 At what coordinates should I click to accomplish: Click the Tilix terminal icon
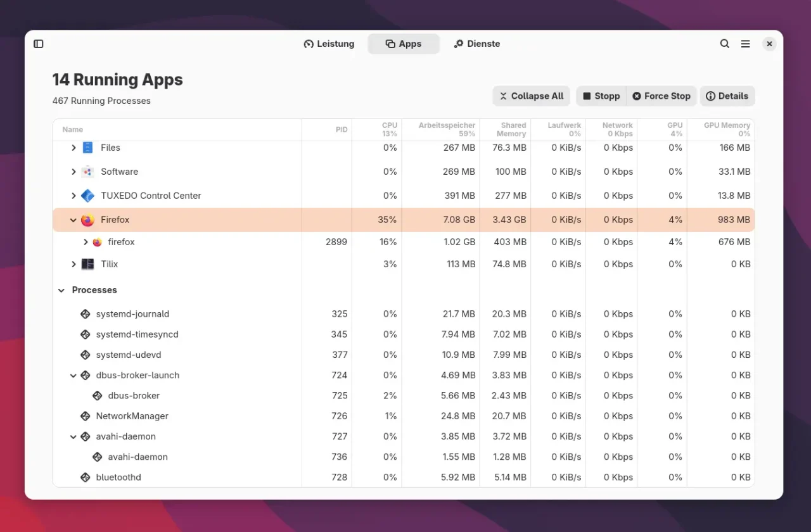point(87,264)
